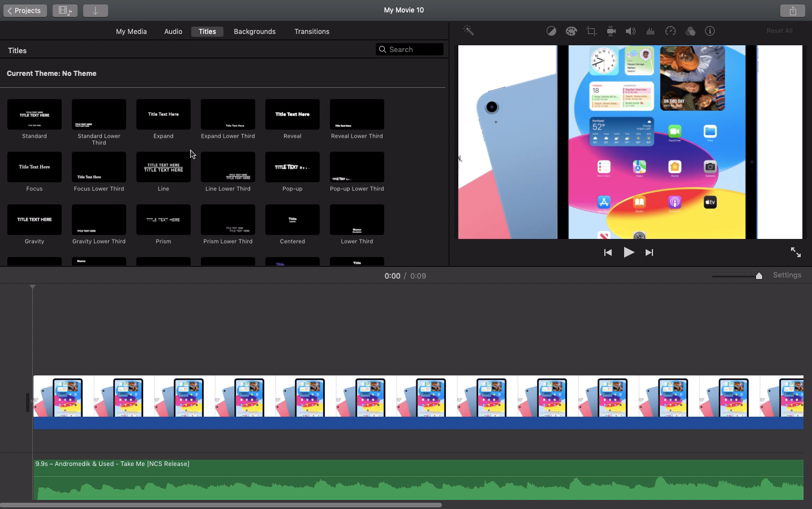Toggle full-screen playback of the viewer
Image resolution: width=812 pixels, height=509 pixels.
[796, 253]
